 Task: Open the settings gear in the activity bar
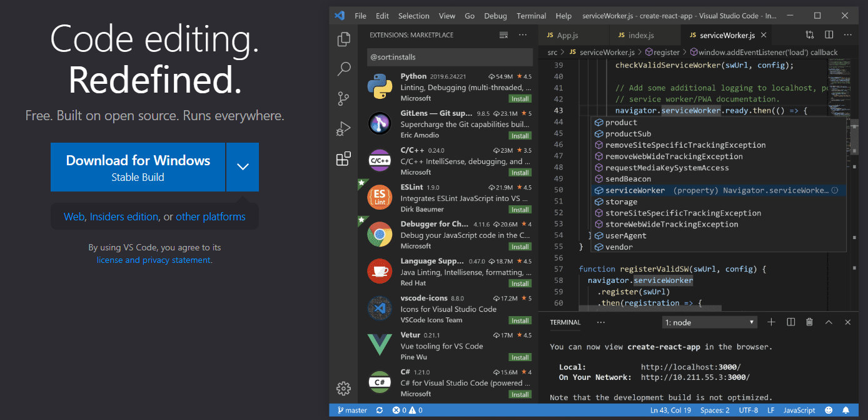point(343,388)
